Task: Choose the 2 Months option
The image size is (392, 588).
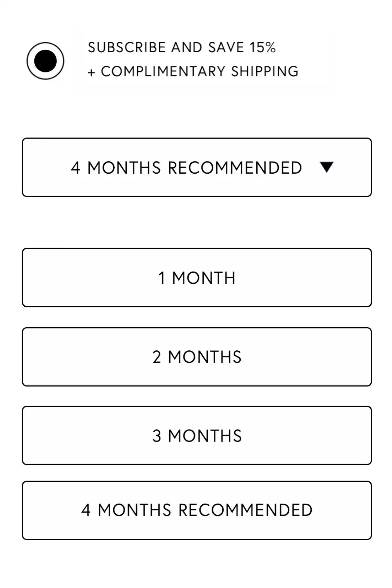Action: pos(197,357)
